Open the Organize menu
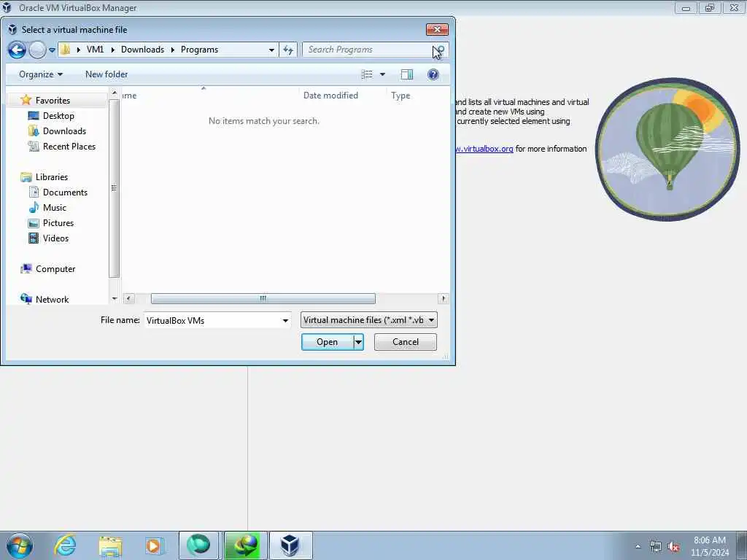Image resolution: width=747 pixels, height=560 pixels. pyautogui.click(x=41, y=74)
